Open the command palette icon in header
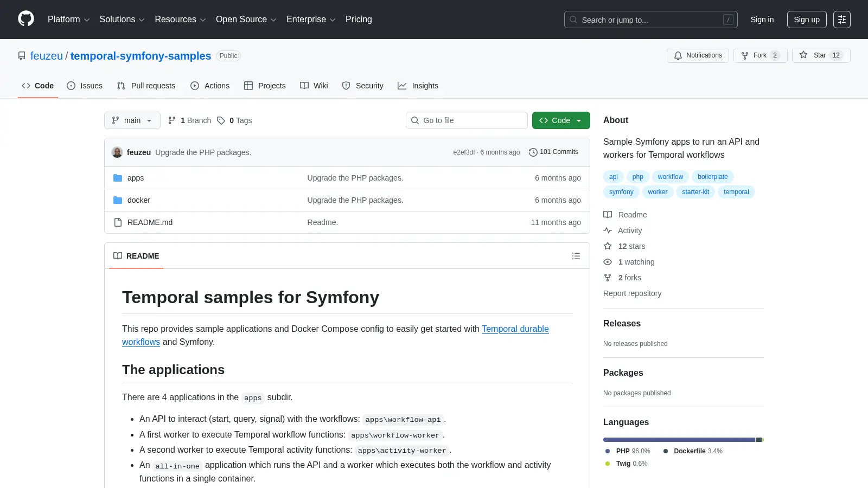This screenshot has width=868, height=488. point(842,20)
